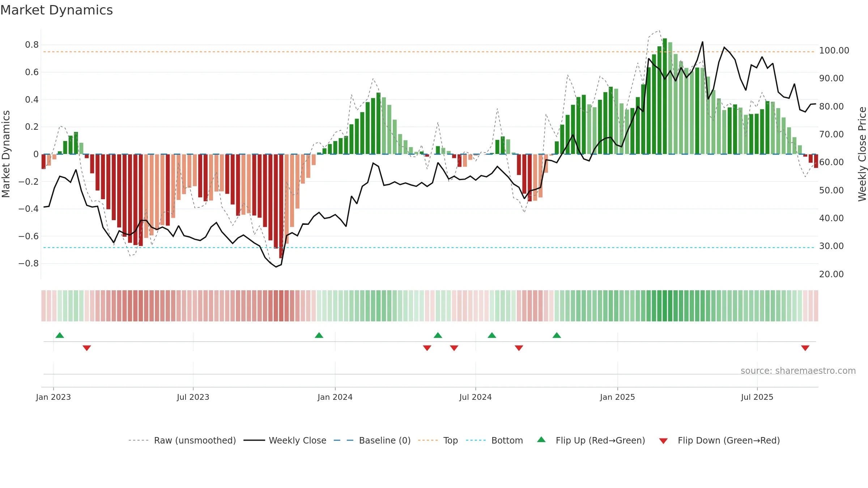Click the last Flip Up marker in October 2024
The width and height of the screenshot is (868, 488).
pos(557,335)
